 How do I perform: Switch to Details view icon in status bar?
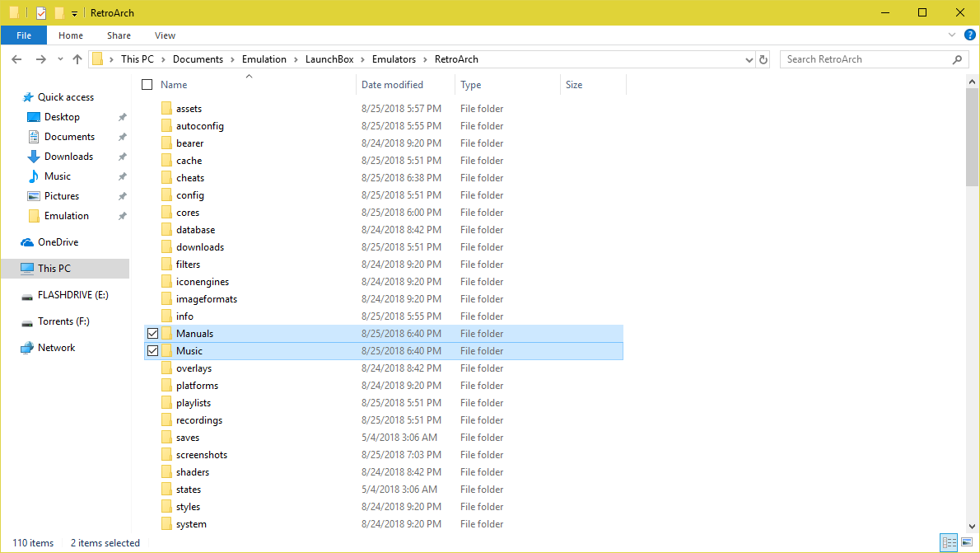949,542
